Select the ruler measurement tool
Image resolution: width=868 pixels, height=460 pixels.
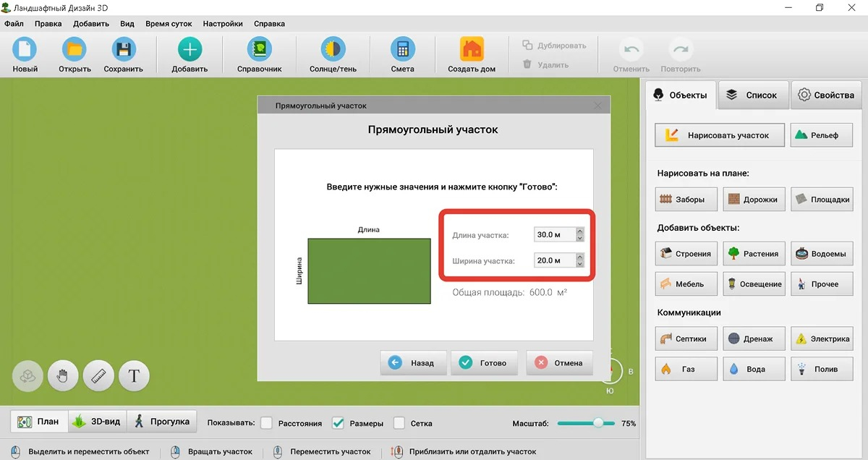[x=98, y=375]
